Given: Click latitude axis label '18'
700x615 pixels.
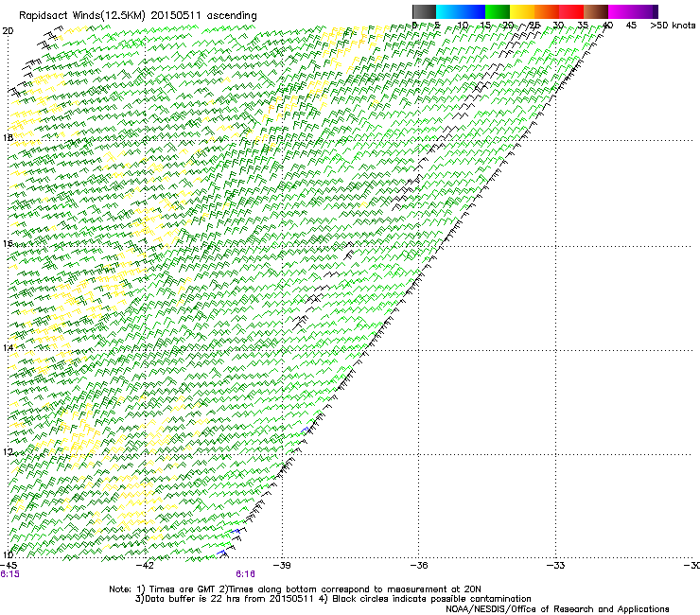Looking at the screenshot, I should pos(8,137).
